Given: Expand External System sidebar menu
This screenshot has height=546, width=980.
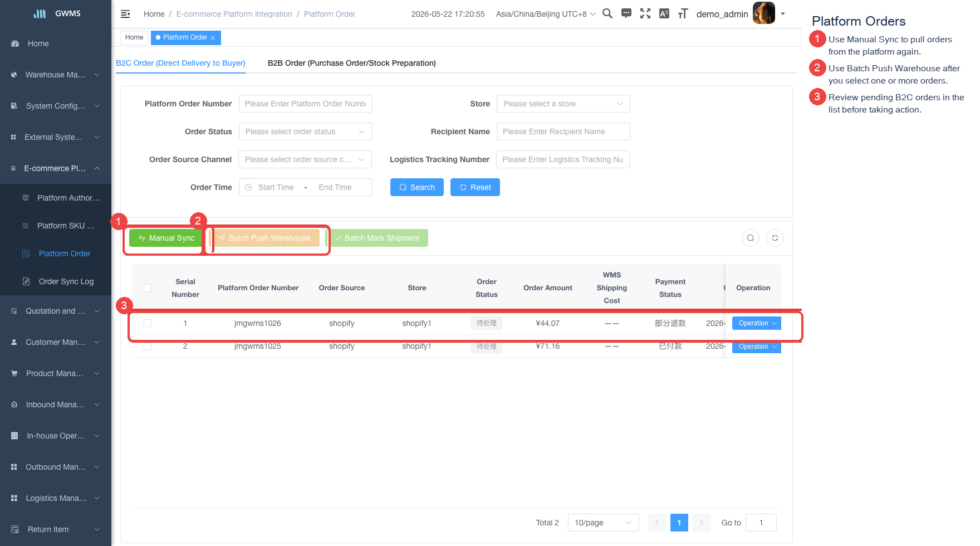Looking at the screenshot, I should click(x=56, y=137).
